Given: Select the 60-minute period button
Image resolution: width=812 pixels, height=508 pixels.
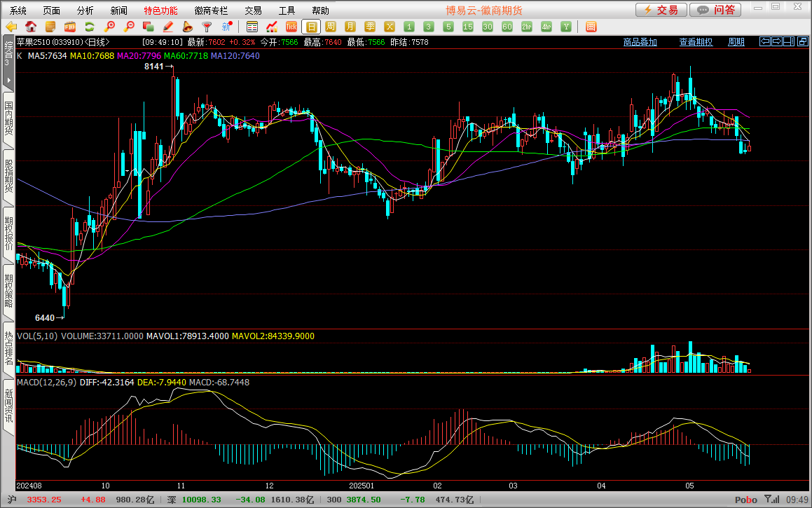Looking at the screenshot, I should point(507,27).
